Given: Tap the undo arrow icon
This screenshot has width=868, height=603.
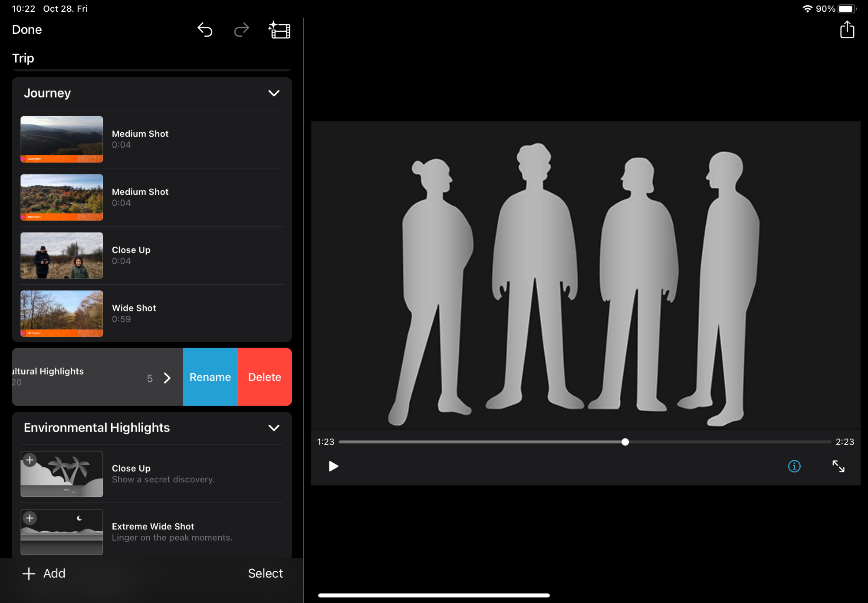Looking at the screenshot, I should pos(205,30).
